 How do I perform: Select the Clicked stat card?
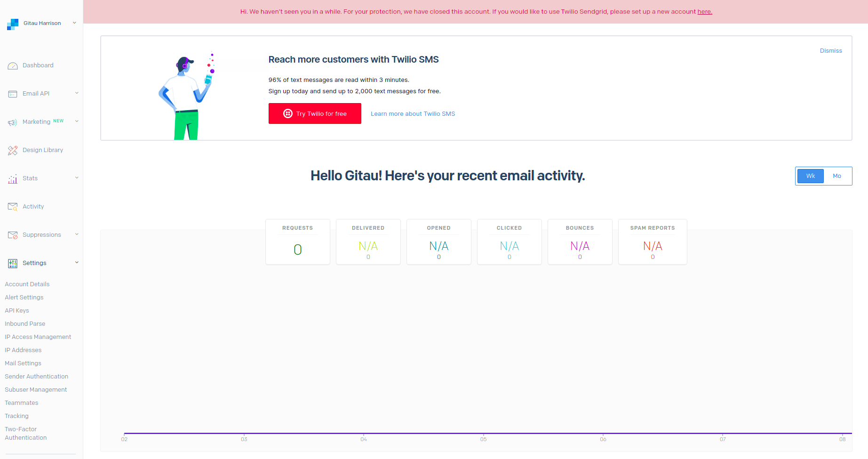pos(510,242)
